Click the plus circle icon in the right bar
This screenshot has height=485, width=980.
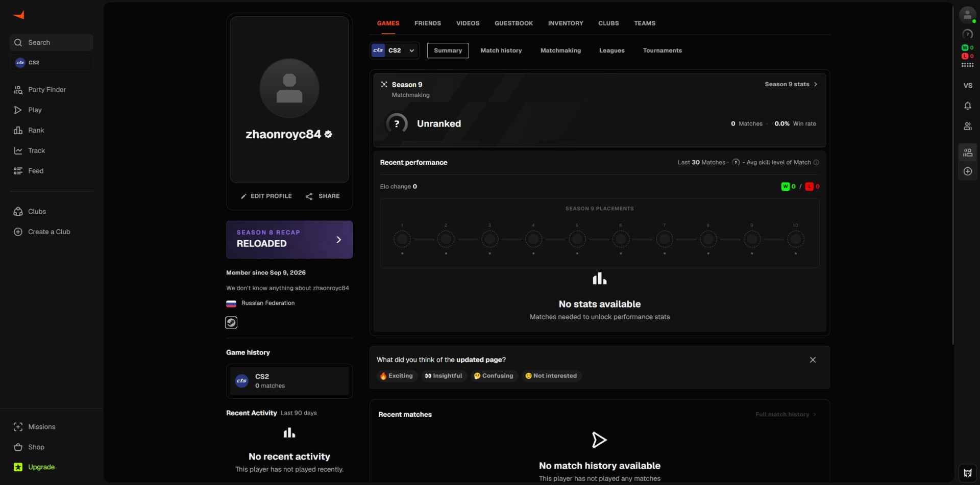[967, 171]
